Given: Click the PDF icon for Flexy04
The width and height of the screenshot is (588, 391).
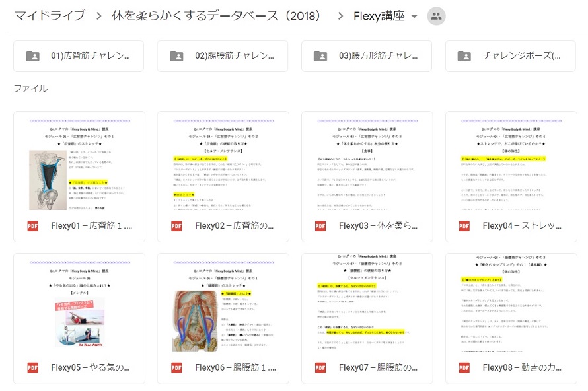Looking at the screenshot, I should click(464, 226).
